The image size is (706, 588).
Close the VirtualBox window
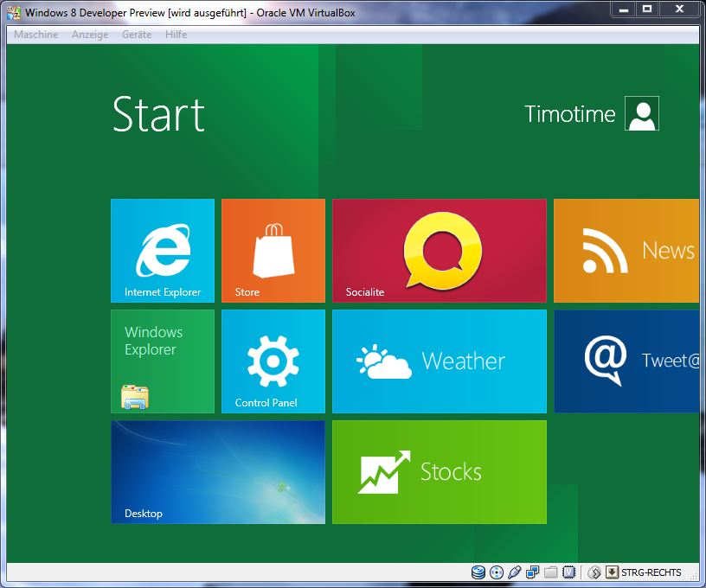point(679,9)
